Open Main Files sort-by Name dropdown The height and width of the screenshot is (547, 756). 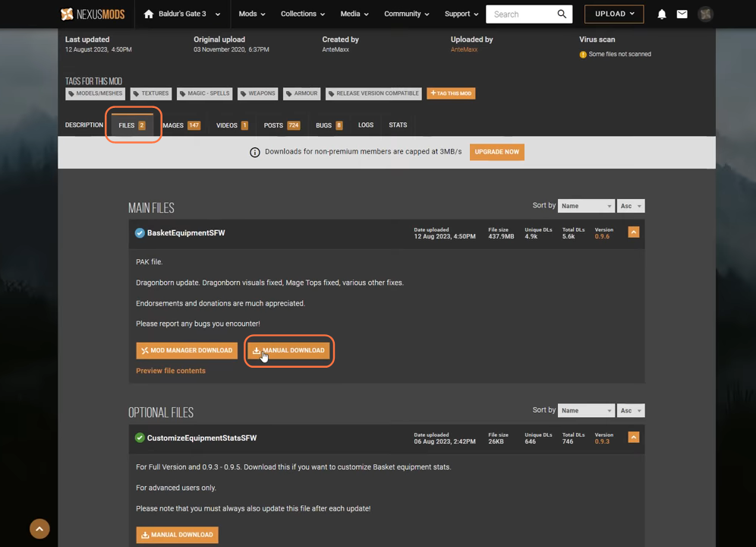click(586, 206)
